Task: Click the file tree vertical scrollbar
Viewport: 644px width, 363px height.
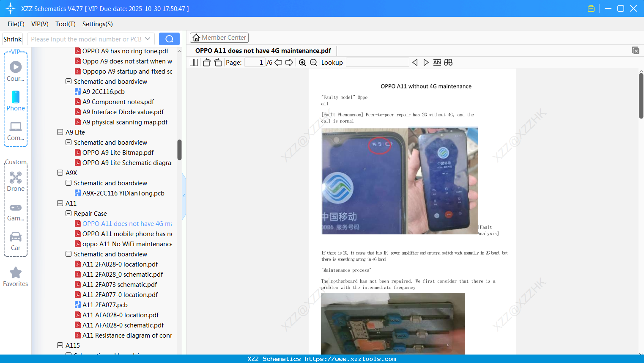Action: pos(179,150)
